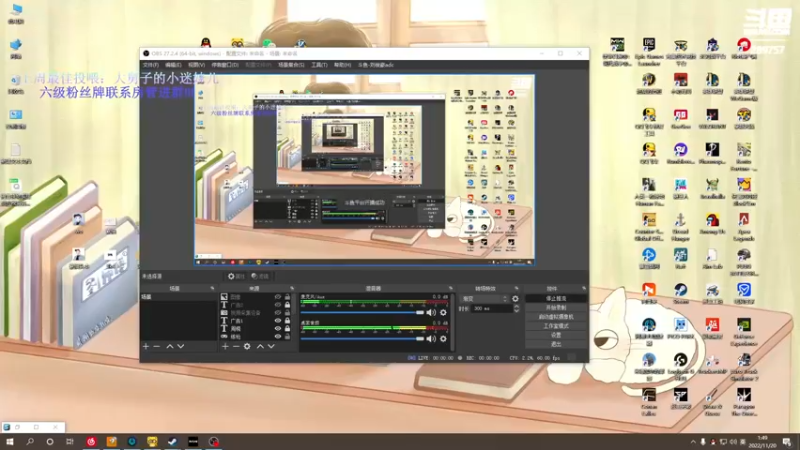
Task: Click the OBS preview canvas
Action: pos(364,170)
